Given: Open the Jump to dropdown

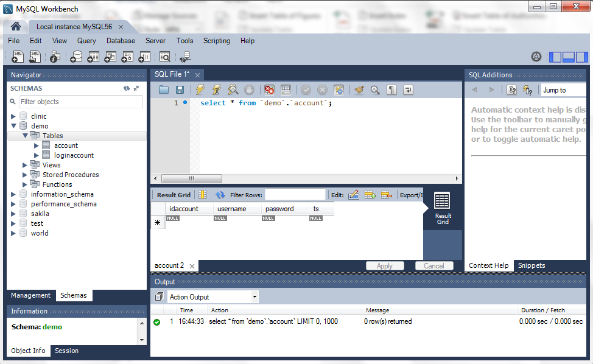Looking at the screenshot, I should [x=563, y=90].
